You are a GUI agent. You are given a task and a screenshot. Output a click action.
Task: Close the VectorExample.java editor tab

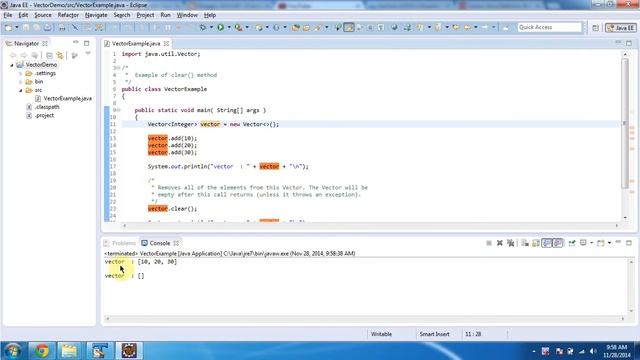coord(167,43)
